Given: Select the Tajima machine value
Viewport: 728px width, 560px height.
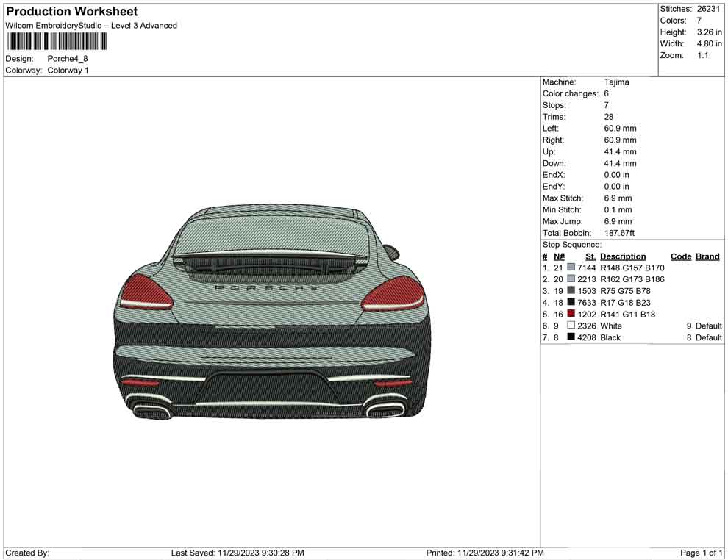Looking at the screenshot, I should (x=615, y=82).
